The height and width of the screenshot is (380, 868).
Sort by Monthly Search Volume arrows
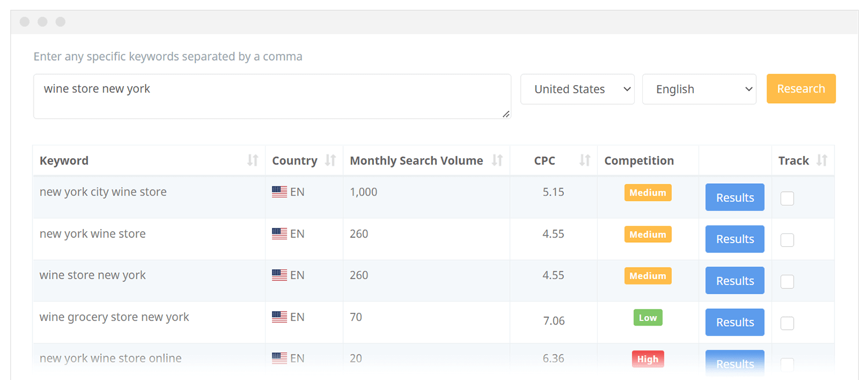point(497,160)
